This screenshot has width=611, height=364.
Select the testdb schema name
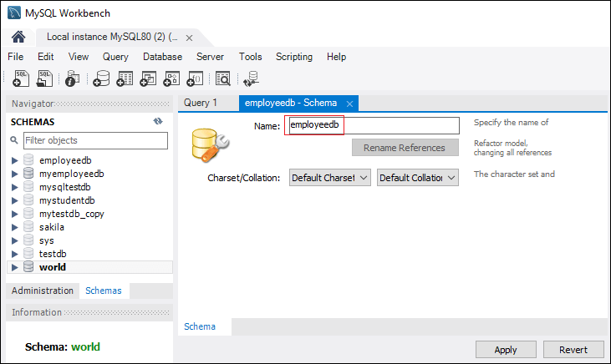pyautogui.click(x=53, y=254)
